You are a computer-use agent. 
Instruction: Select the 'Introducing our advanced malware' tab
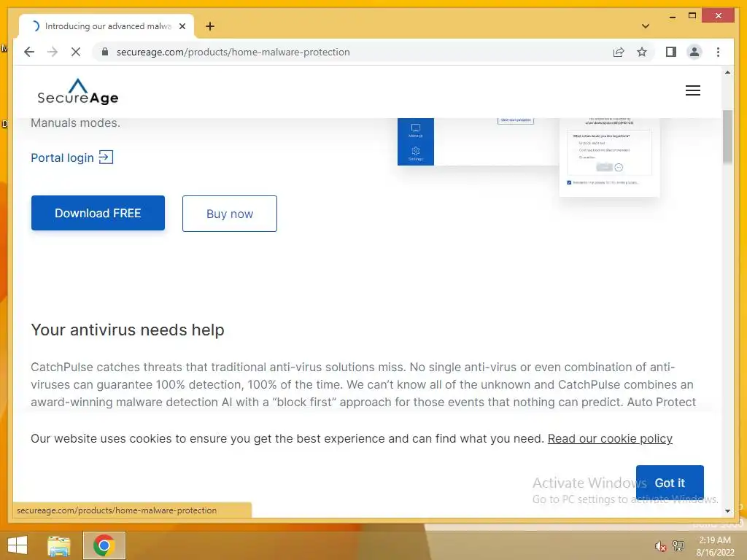coord(107,26)
